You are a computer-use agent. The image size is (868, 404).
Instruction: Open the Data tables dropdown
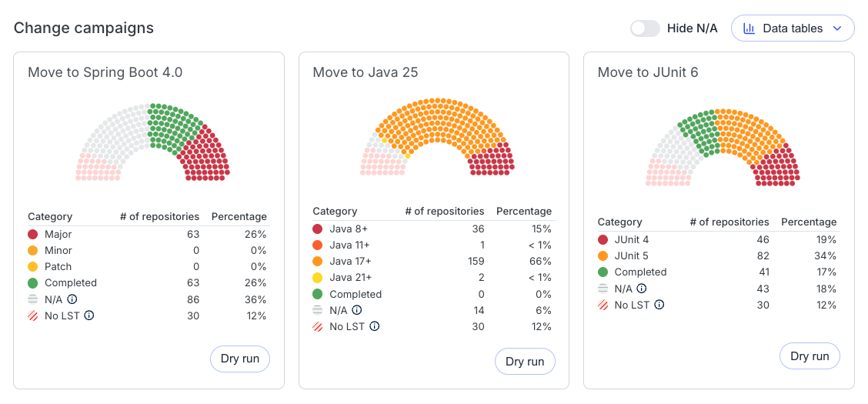pyautogui.click(x=793, y=28)
